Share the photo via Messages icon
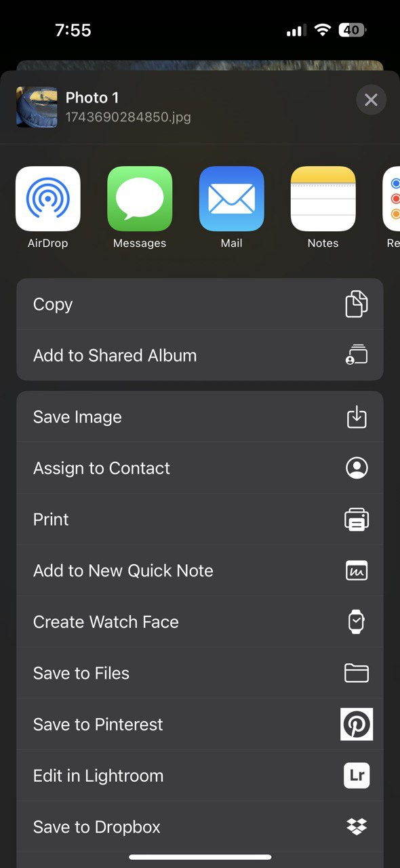The height and width of the screenshot is (868, 400). 140,199
